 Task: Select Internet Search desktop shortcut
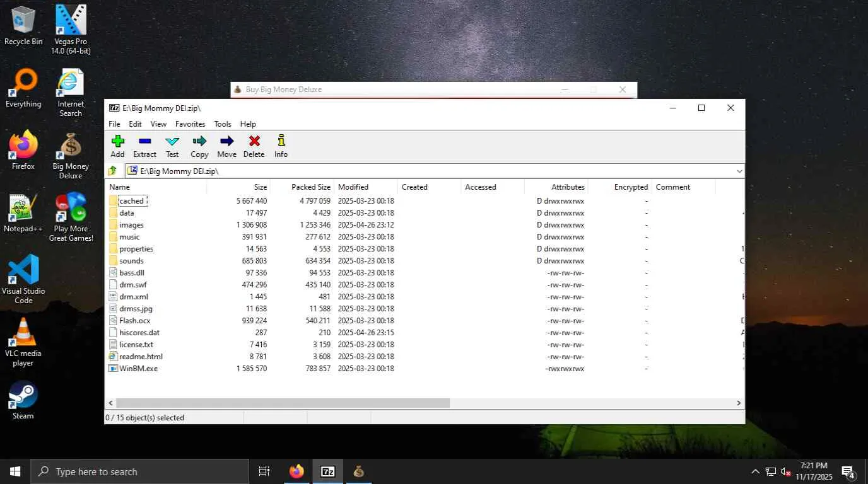coord(71,93)
